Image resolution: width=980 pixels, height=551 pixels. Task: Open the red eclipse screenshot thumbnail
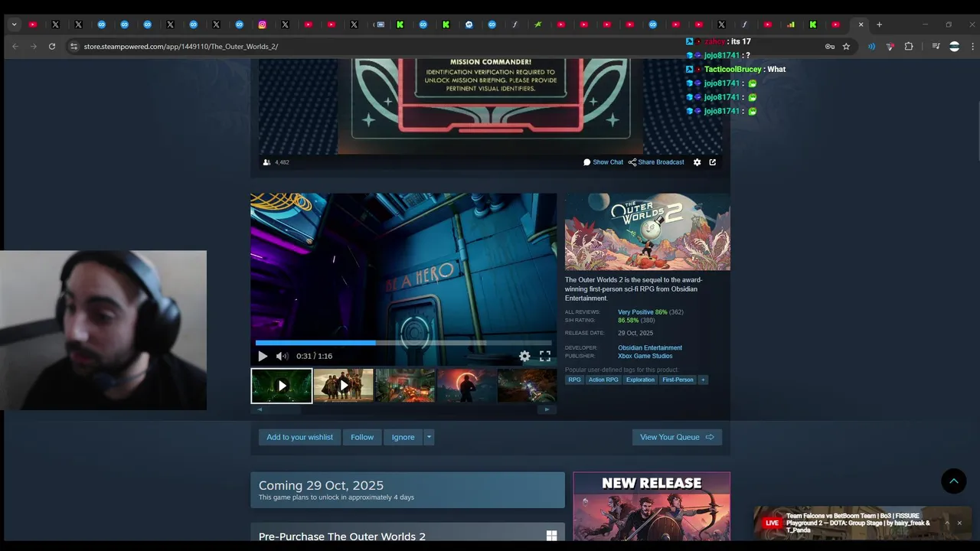[x=466, y=386]
